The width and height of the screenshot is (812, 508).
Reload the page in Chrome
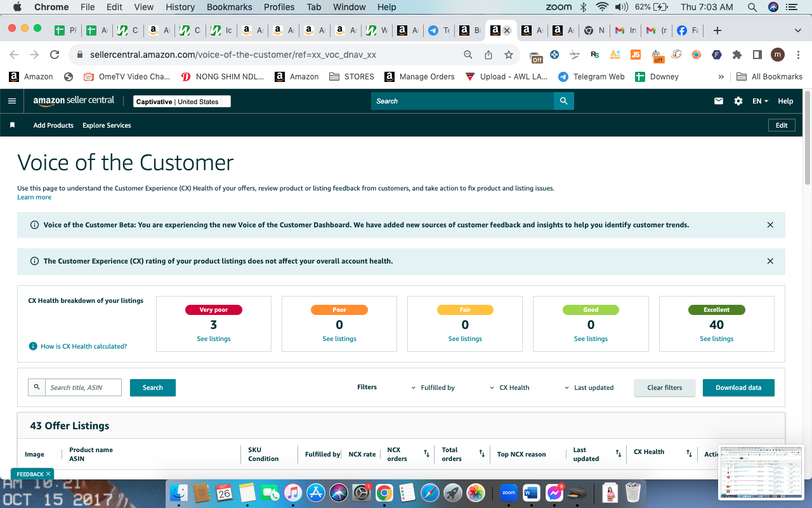(55, 55)
